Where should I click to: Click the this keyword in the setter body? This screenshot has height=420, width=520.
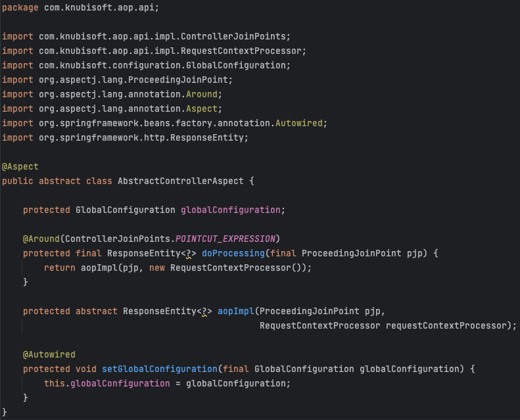click(x=54, y=383)
